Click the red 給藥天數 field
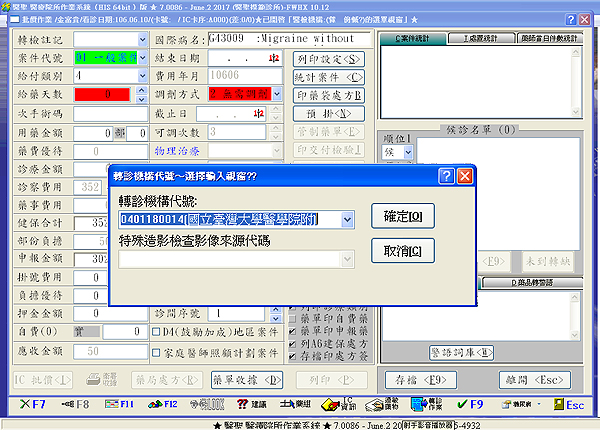This screenshot has width=600, height=430. tap(108, 94)
